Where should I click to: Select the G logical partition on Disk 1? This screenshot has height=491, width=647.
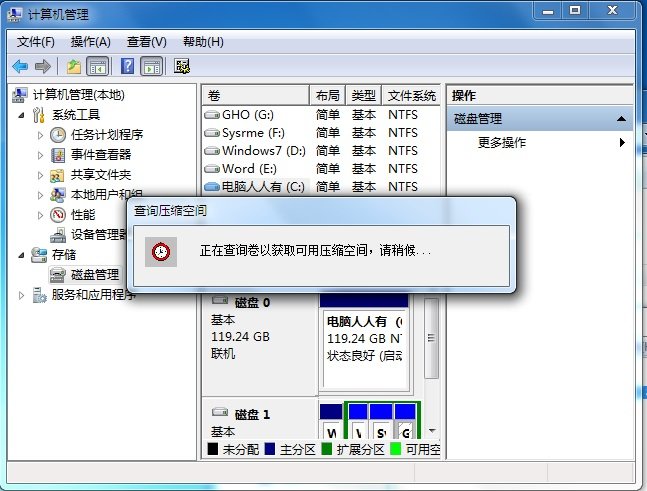point(405,421)
